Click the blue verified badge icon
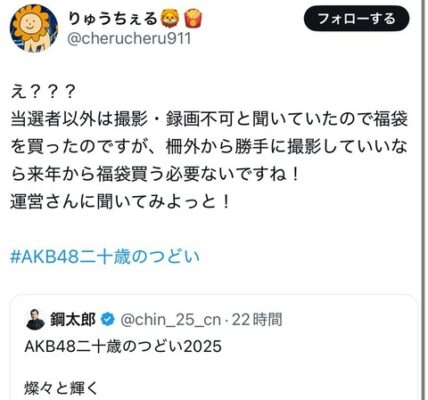The width and height of the screenshot is (428, 400). tap(107, 320)
